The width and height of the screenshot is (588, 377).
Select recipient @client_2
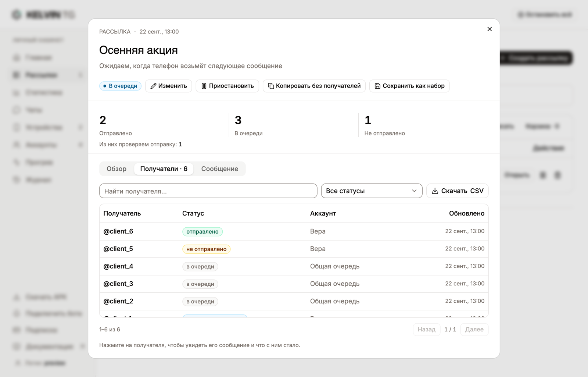point(294,301)
